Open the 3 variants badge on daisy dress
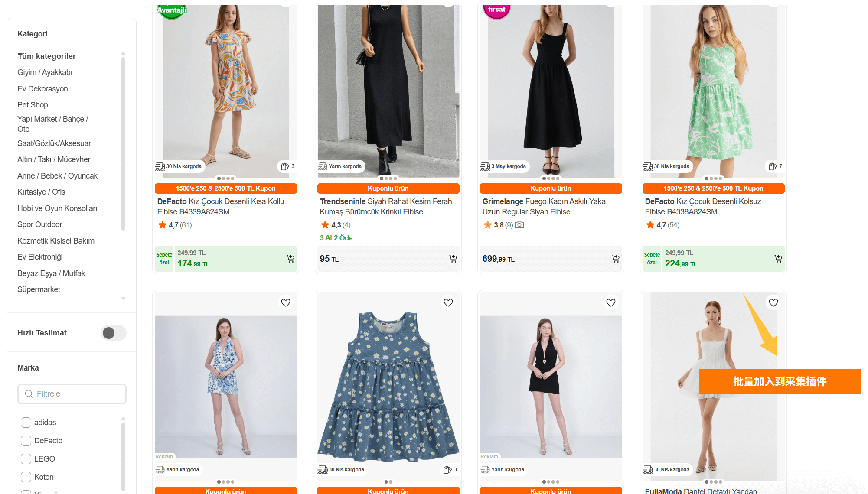Image resolution: width=868 pixels, height=494 pixels. [x=450, y=470]
